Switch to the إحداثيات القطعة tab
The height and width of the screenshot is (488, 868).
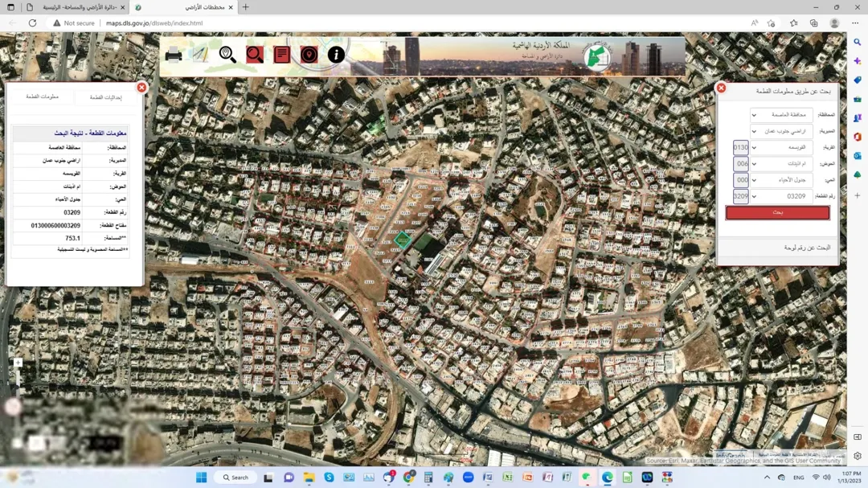[106, 97]
